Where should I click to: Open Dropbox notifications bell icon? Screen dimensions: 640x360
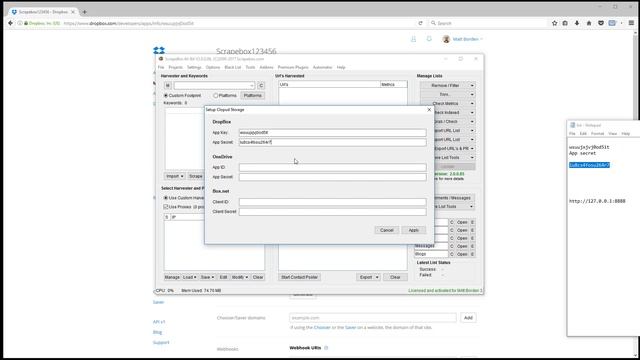click(x=429, y=39)
